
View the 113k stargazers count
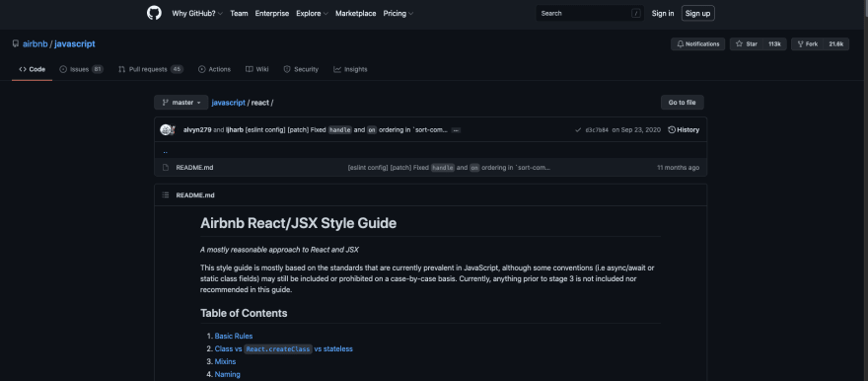(774, 44)
